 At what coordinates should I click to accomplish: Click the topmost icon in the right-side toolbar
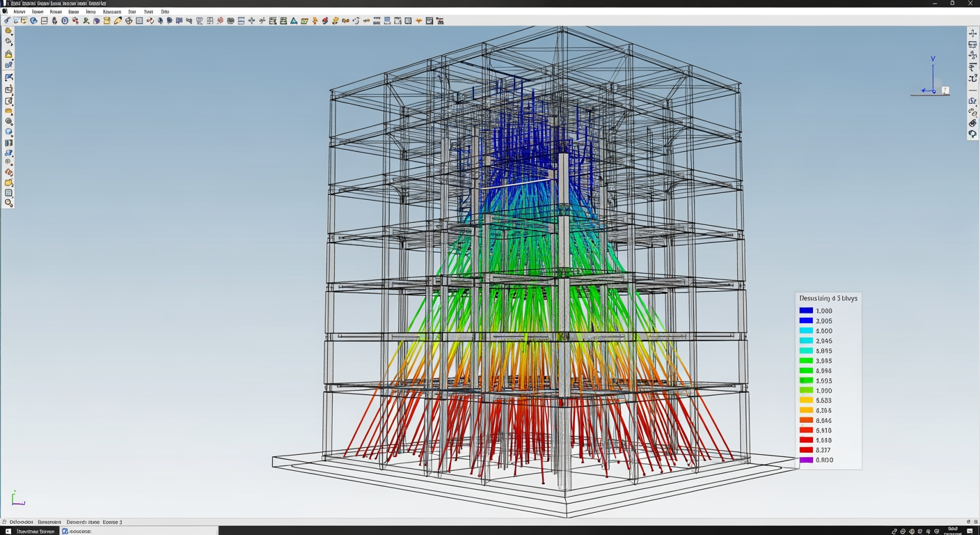(x=972, y=33)
